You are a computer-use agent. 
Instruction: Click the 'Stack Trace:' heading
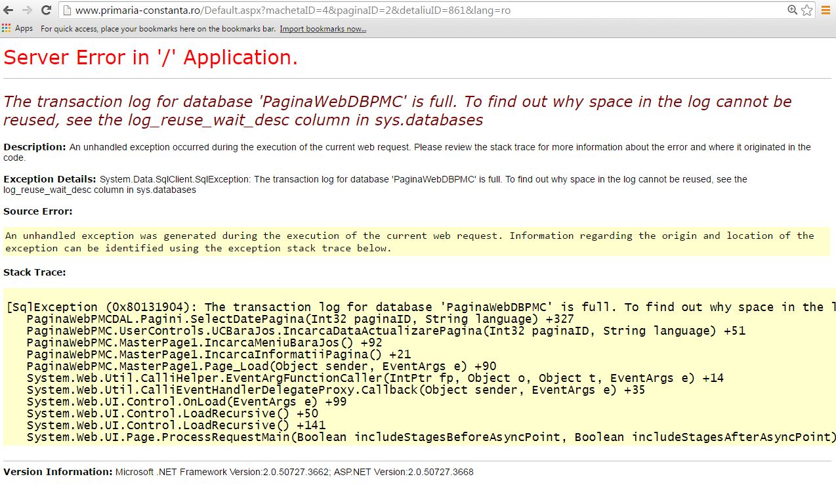(x=35, y=272)
